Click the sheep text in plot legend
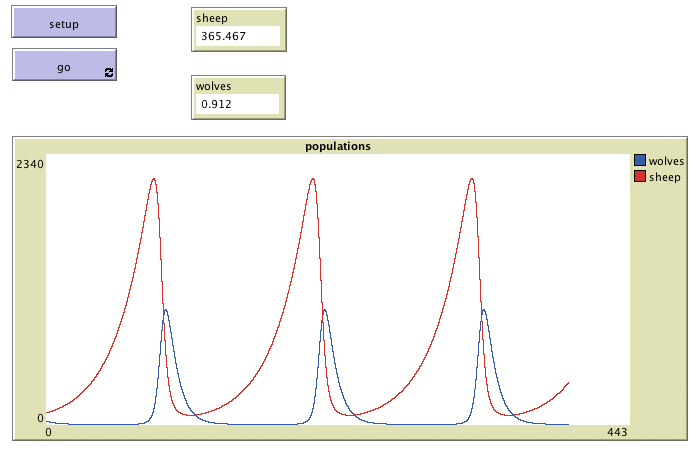 point(664,177)
